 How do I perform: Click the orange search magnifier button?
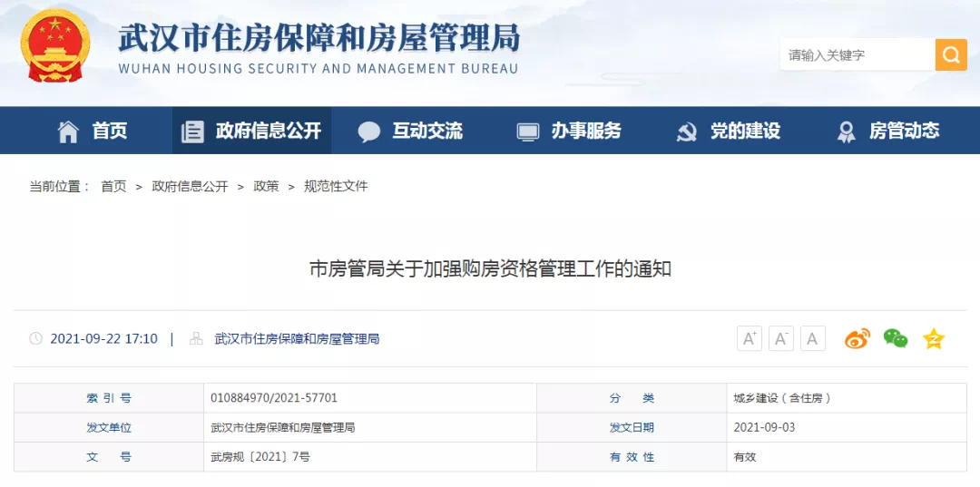[951, 55]
